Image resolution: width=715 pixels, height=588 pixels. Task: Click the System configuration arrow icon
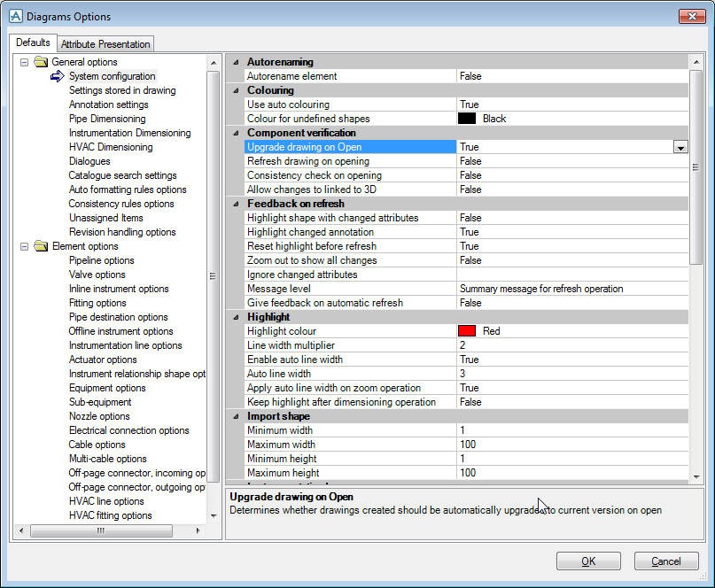tap(58, 76)
